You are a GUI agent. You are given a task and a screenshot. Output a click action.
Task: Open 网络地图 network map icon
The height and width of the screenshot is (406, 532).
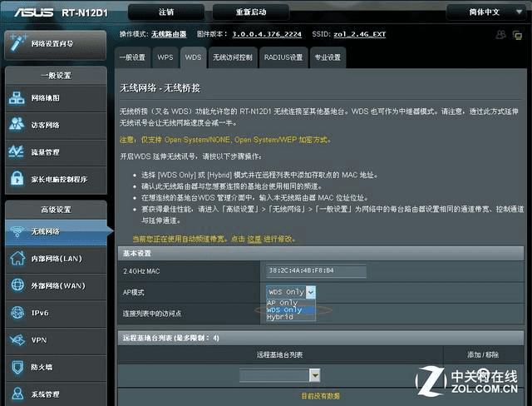(17, 98)
